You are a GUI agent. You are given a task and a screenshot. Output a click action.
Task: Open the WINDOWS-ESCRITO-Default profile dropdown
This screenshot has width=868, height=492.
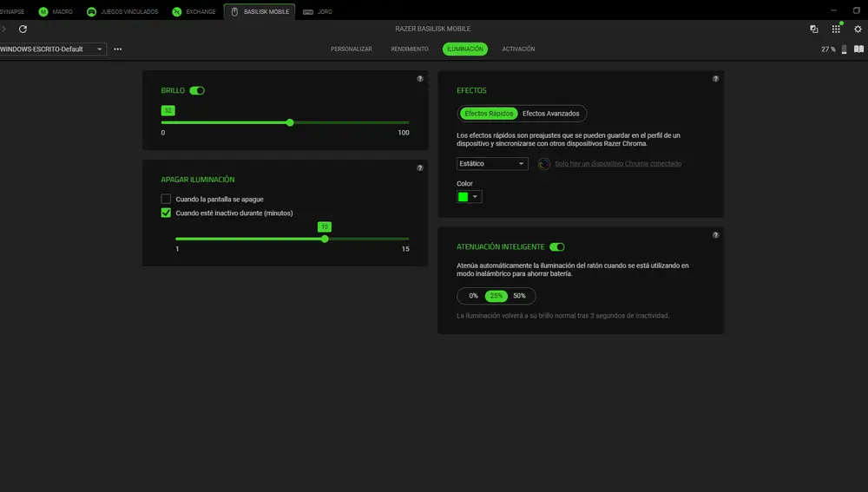click(53, 49)
